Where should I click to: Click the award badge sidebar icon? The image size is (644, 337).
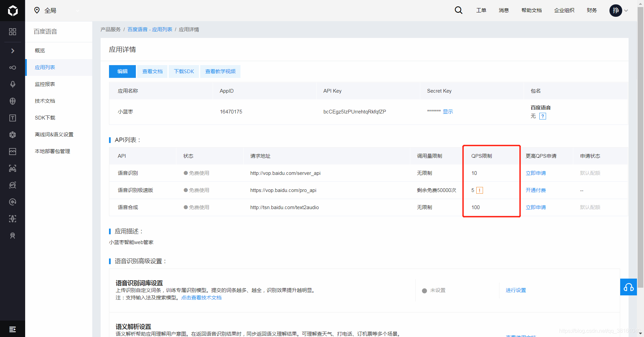tap(12, 236)
